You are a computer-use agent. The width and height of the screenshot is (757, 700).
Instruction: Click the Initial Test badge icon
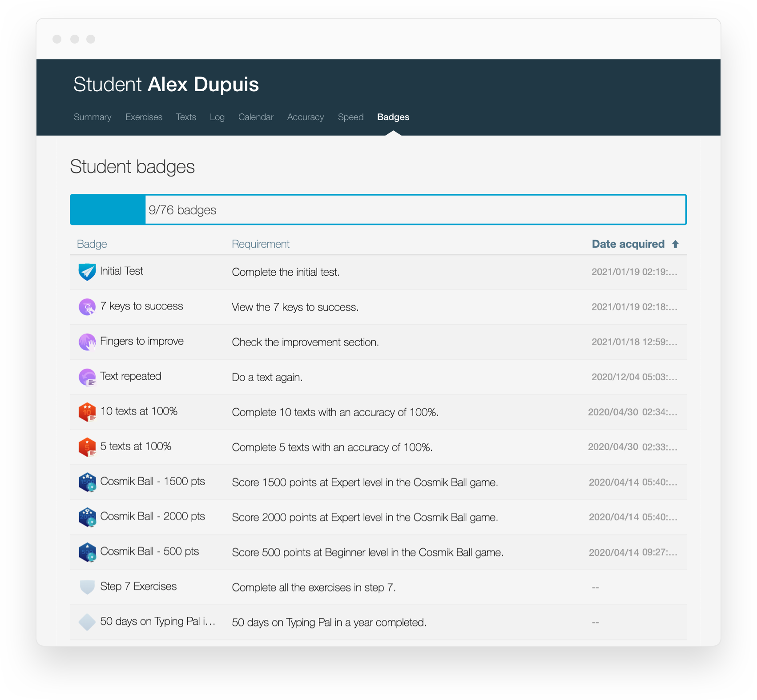pos(87,272)
